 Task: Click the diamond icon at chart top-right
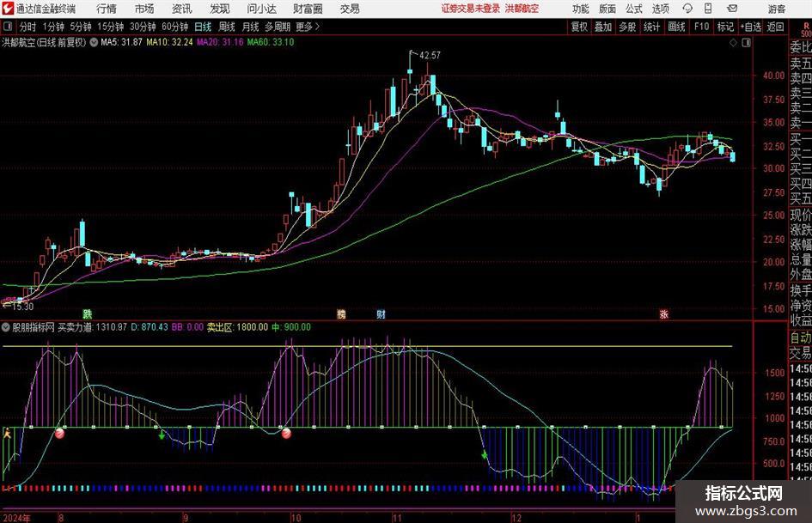pyautogui.click(x=733, y=43)
